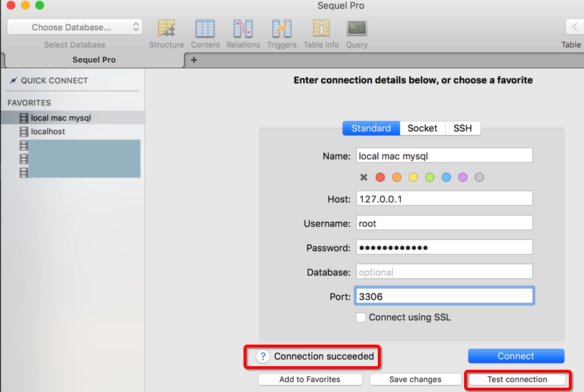Click the FAVORITES section header
The width and height of the screenshot is (584, 392).
29,103
